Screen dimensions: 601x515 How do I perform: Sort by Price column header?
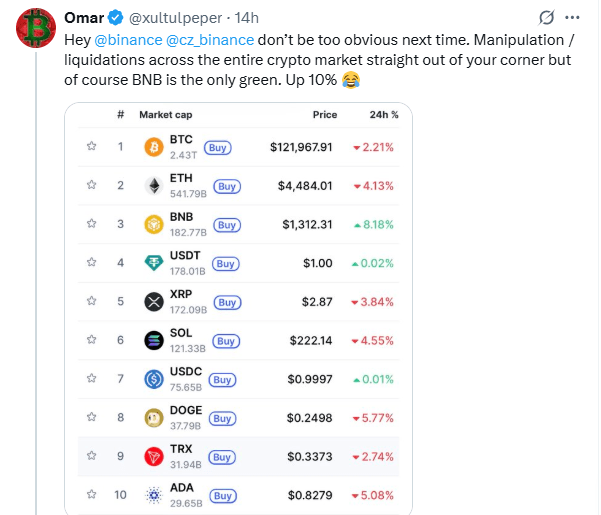[x=324, y=115]
